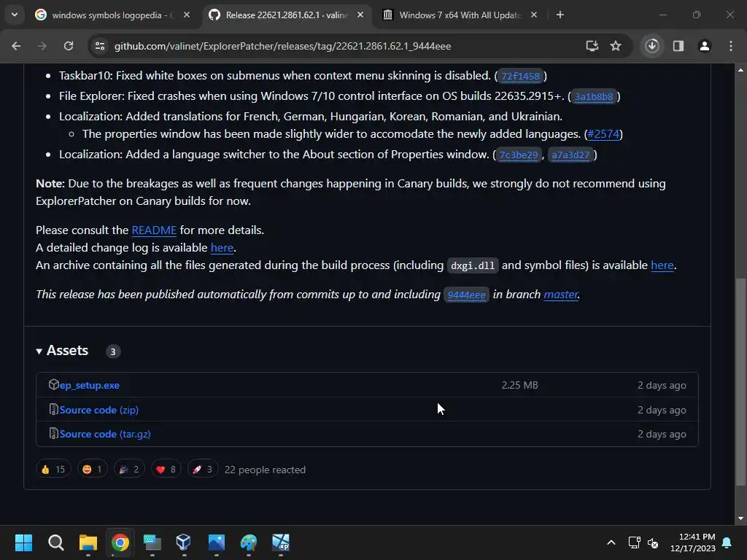Bookmark this page with the star icon
Screen dimensions: 747x560
click(616, 46)
